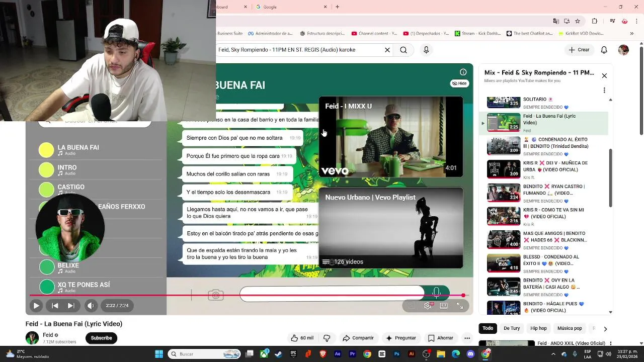
Task: Play the YouTube video
Action: pyautogui.click(x=36, y=305)
